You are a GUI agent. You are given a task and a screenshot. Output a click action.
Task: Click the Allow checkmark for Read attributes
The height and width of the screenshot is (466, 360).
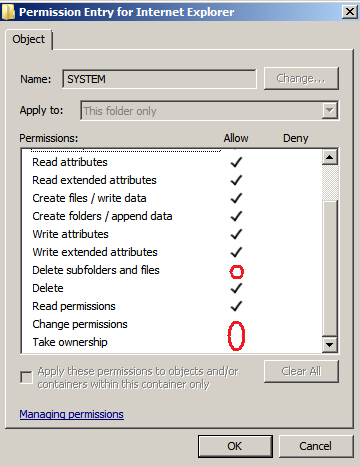point(236,162)
